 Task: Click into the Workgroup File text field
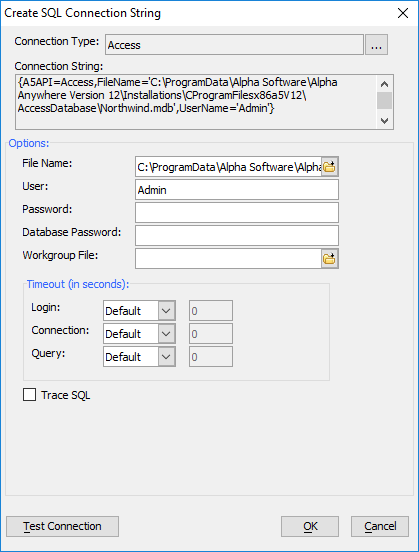228,259
